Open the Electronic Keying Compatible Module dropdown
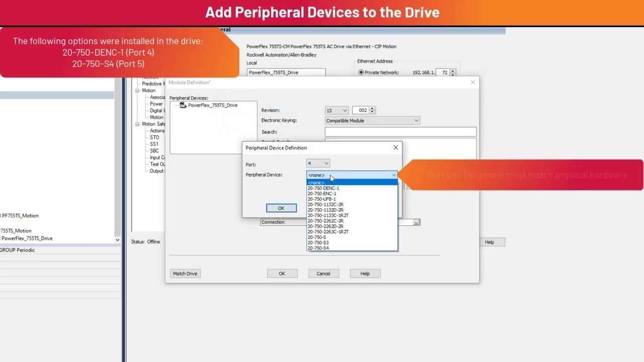This screenshot has width=644, height=362. pyautogui.click(x=372, y=121)
